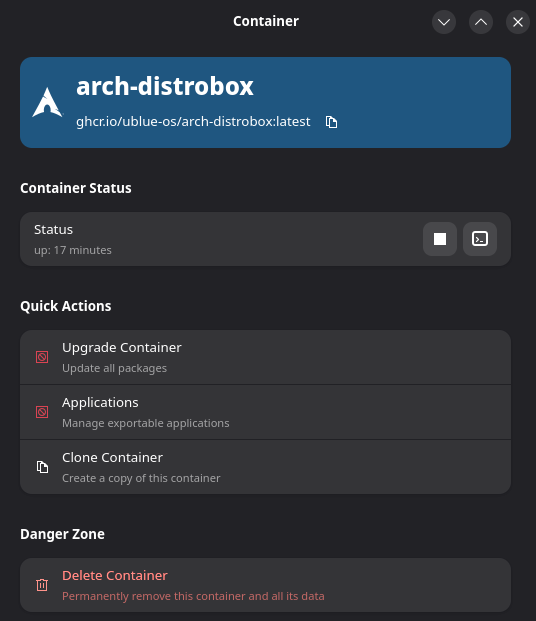Copy the container image URL

click(x=331, y=122)
